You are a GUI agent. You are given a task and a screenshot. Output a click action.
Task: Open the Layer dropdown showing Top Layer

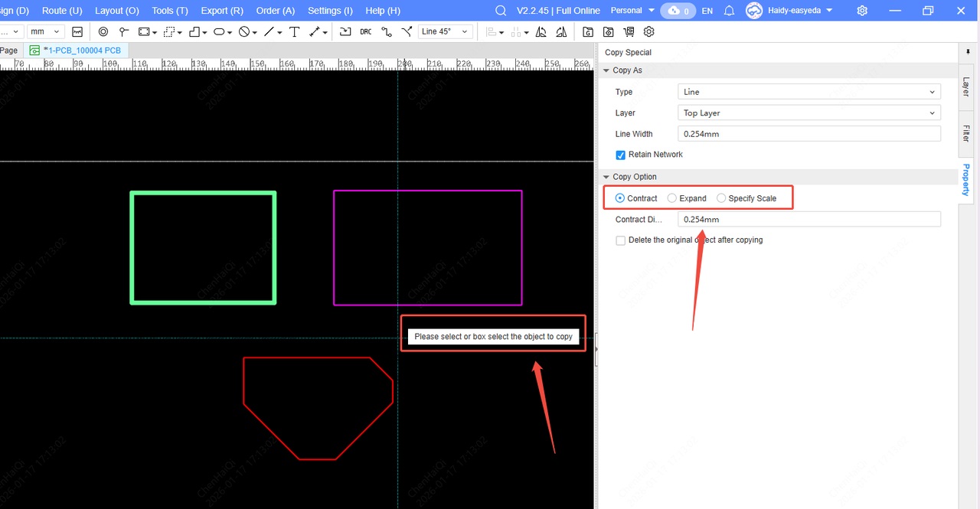coord(808,113)
